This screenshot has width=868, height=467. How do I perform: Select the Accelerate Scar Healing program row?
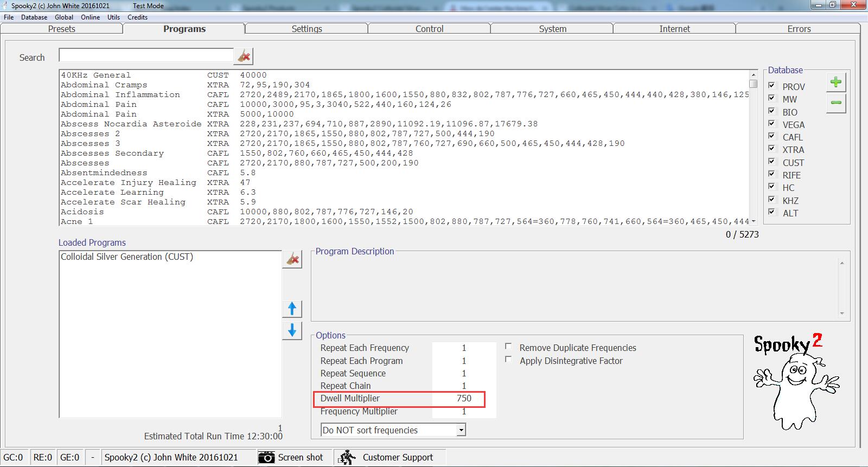(x=404, y=202)
